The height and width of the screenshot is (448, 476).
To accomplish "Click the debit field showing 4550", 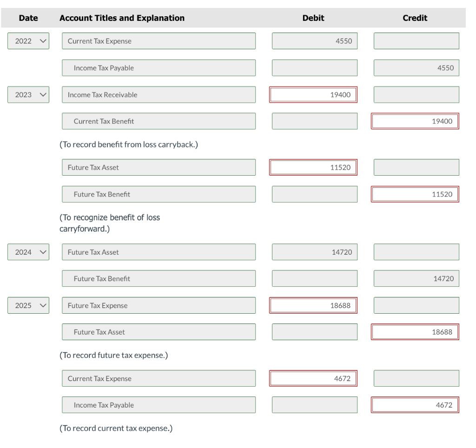I will (x=314, y=41).
